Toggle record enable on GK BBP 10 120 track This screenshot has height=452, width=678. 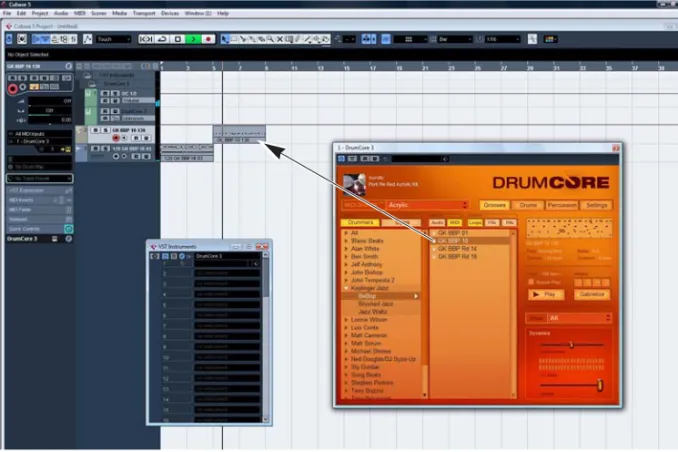(116, 138)
